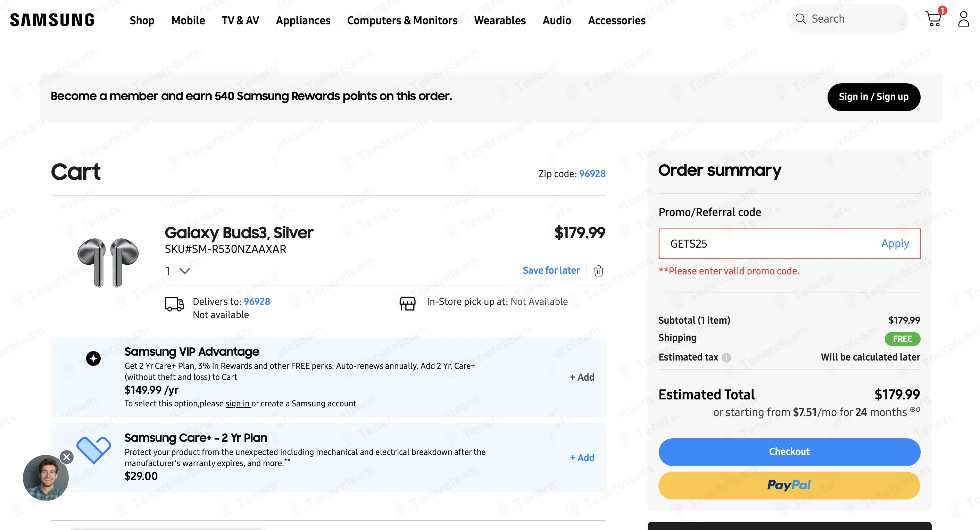Click the Sign in / Sign up button
This screenshot has width=980, height=530.
(x=874, y=97)
